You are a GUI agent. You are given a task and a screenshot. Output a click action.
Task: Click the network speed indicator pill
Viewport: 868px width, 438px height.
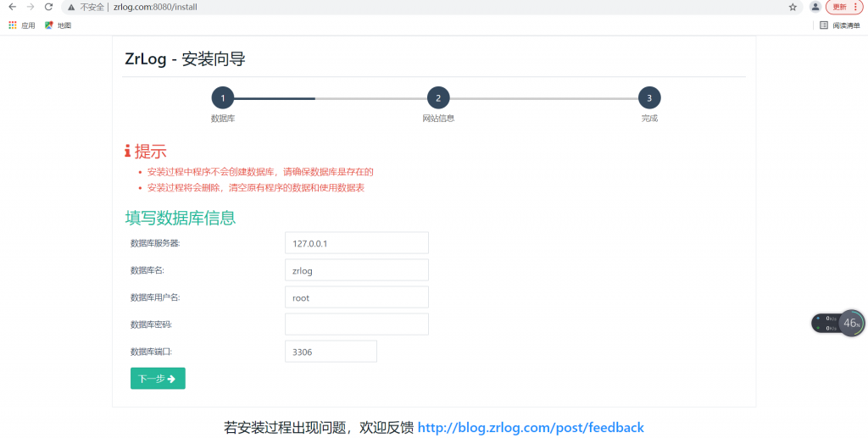click(x=826, y=323)
